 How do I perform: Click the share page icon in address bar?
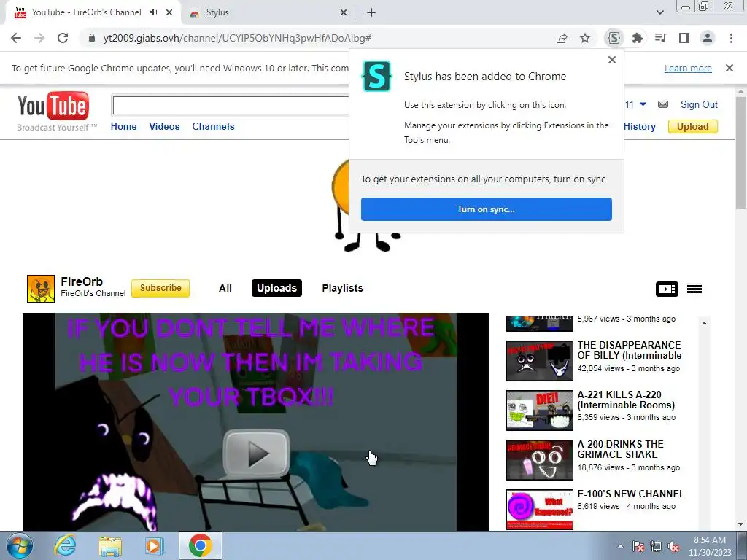(x=562, y=38)
